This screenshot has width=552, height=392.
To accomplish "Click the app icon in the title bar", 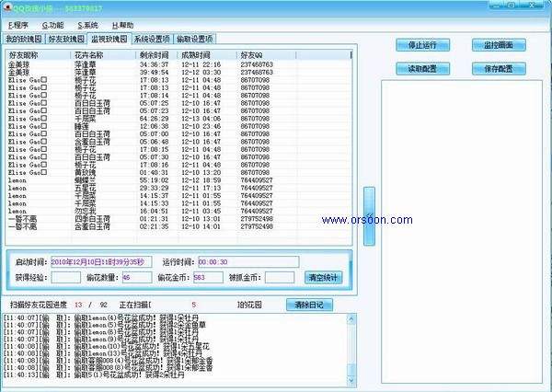I will coord(7,6).
